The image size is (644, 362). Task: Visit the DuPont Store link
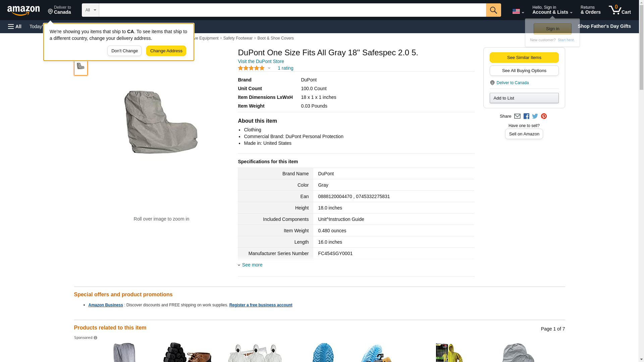pos(261,61)
